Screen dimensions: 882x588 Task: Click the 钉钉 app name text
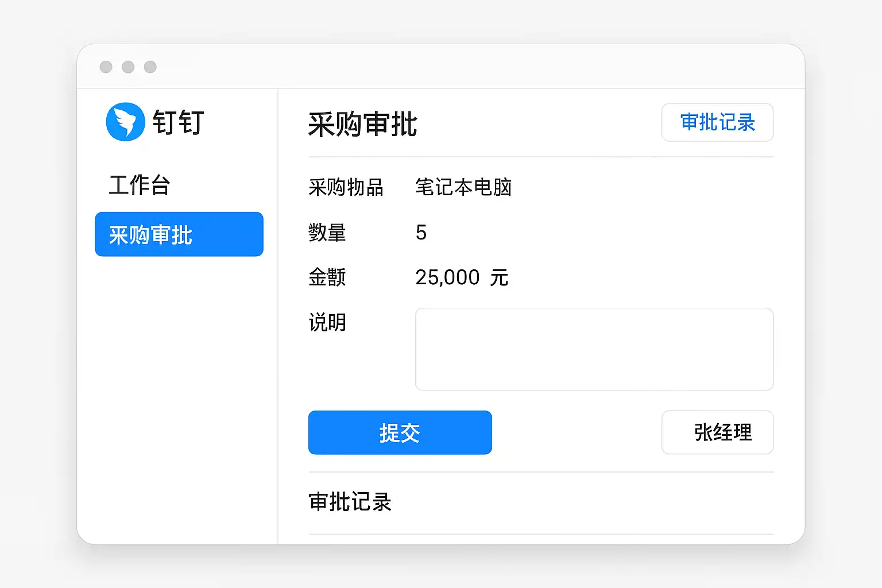point(178,122)
